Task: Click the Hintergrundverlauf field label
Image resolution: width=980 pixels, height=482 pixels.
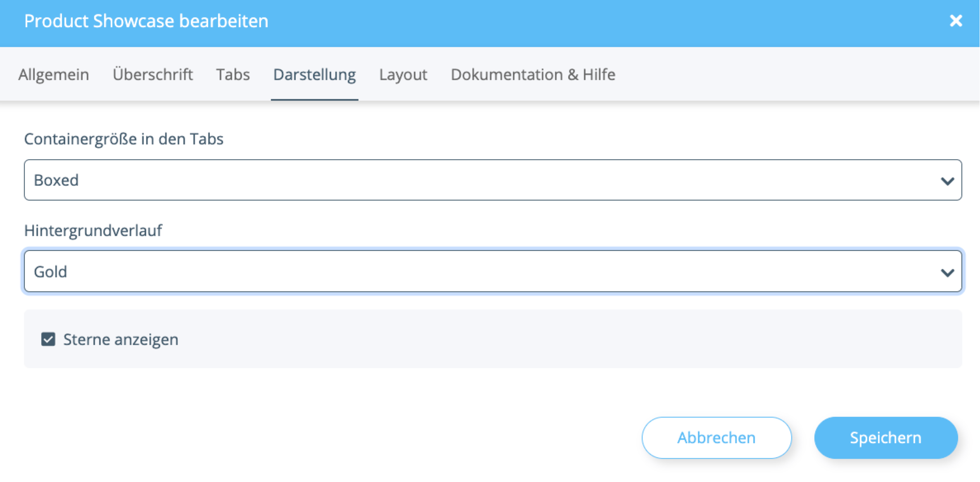Action: click(93, 230)
